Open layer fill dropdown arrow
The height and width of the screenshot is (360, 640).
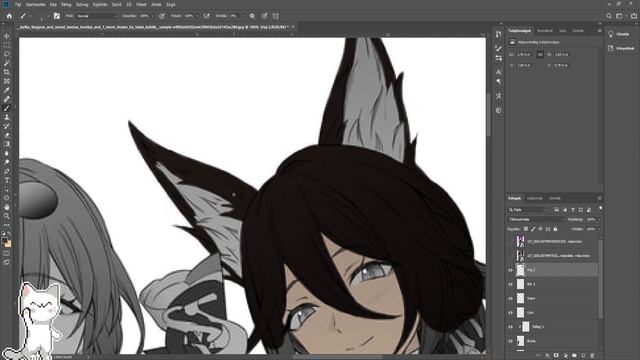click(599, 229)
